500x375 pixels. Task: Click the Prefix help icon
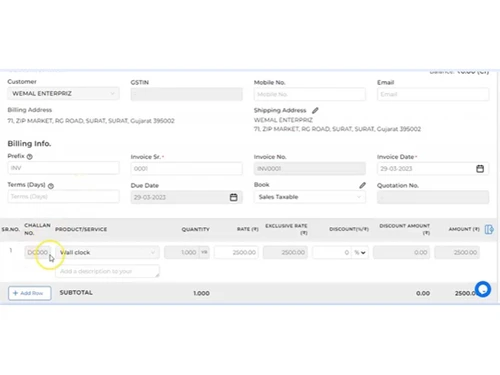coord(30,157)
